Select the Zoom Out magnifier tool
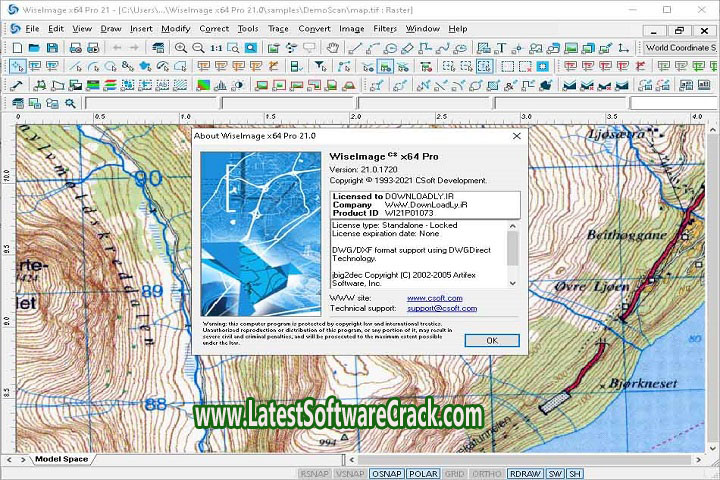The width and height of the screenshot is (720, 480). tap(199, 47)
